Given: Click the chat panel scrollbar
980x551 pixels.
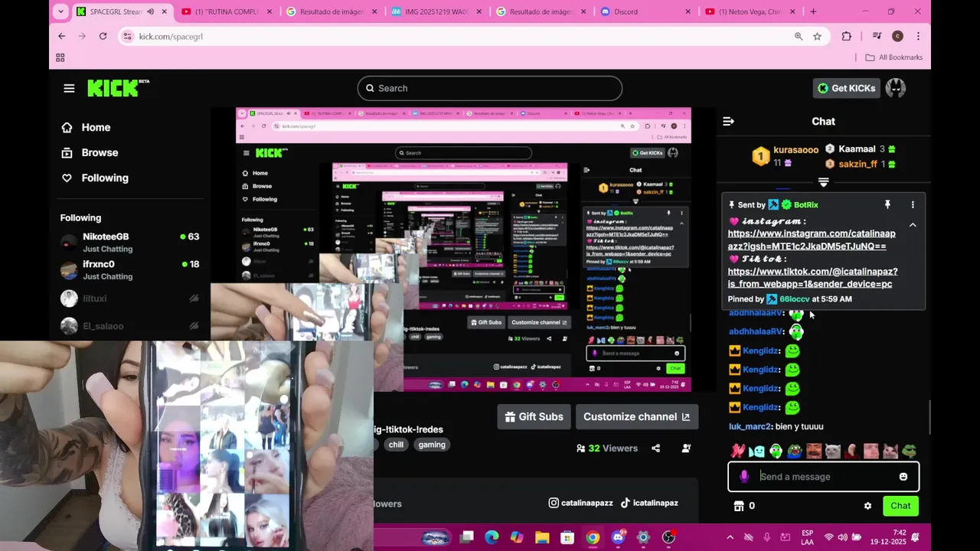Looking at the screenshot, I should tap(929, 417).
